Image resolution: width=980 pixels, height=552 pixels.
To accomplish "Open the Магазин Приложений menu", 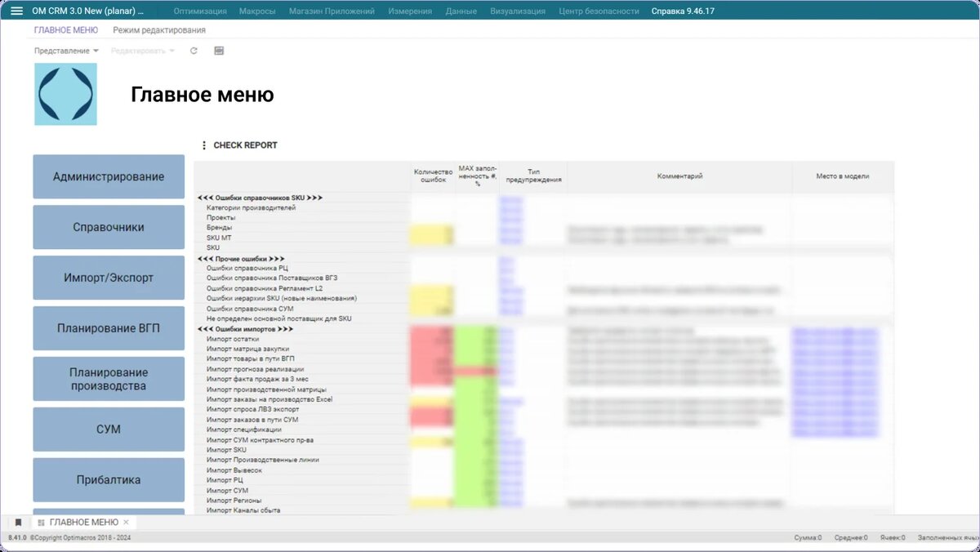I will (x=330, y=11).
